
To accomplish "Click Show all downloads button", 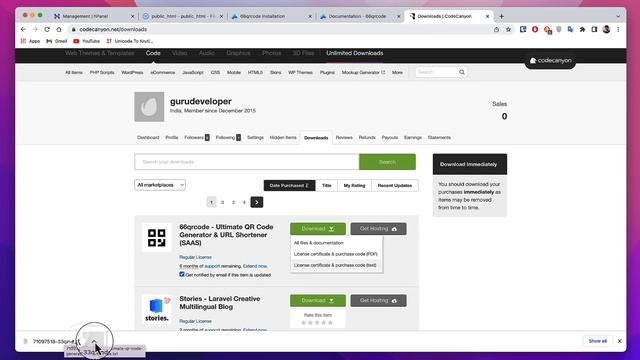I will point(598,341).
